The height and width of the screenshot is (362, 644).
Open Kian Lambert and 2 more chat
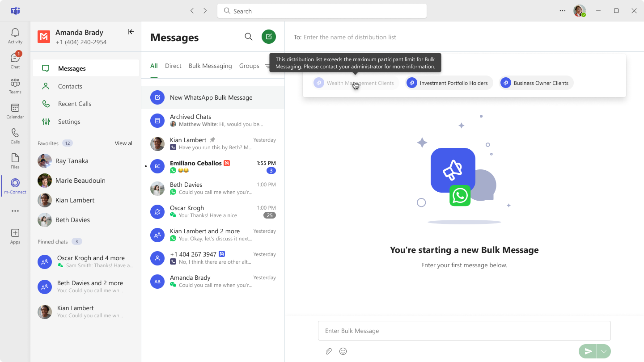tap(213, 235)
